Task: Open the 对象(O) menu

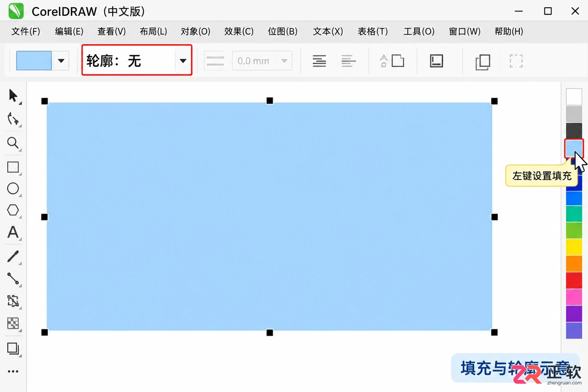Action: tap(196, 31)
